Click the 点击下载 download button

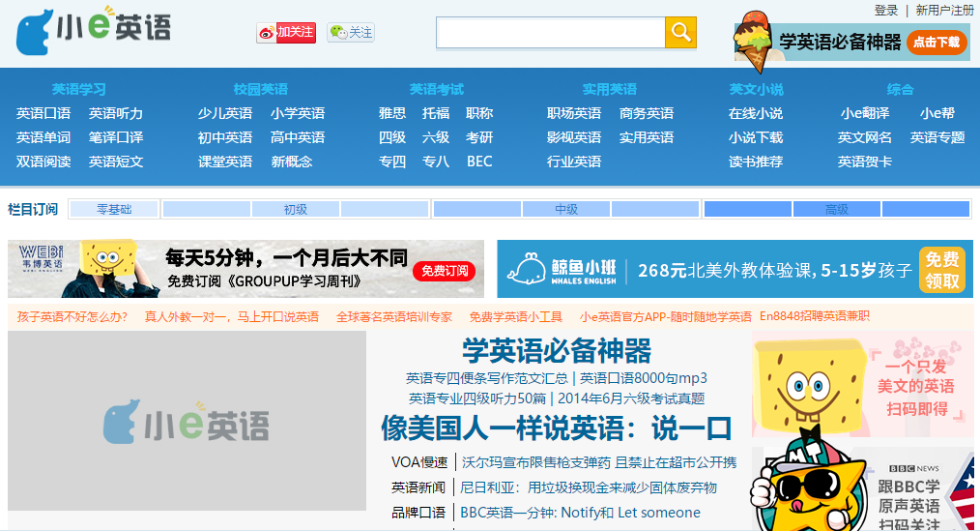tap(937, 42)
